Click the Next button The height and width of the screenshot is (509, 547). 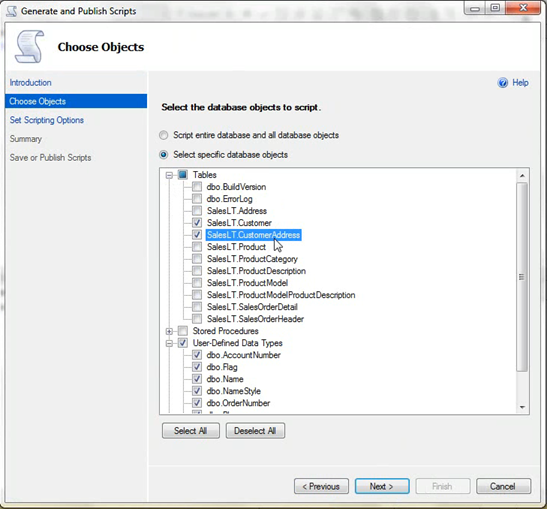pyautogui.click(x=382, y=486)
